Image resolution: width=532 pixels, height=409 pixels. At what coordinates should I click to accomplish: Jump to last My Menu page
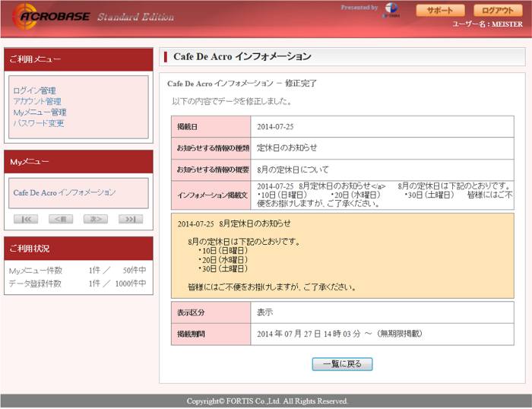131,219
